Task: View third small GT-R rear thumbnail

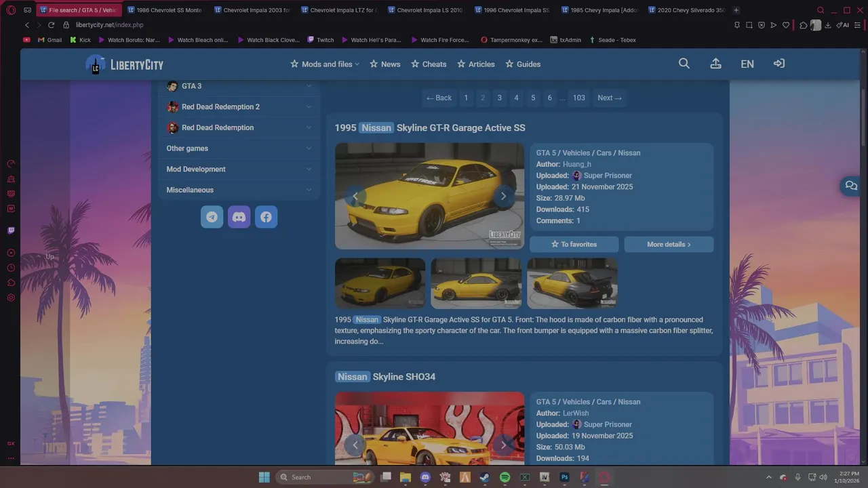Action: 572,283
